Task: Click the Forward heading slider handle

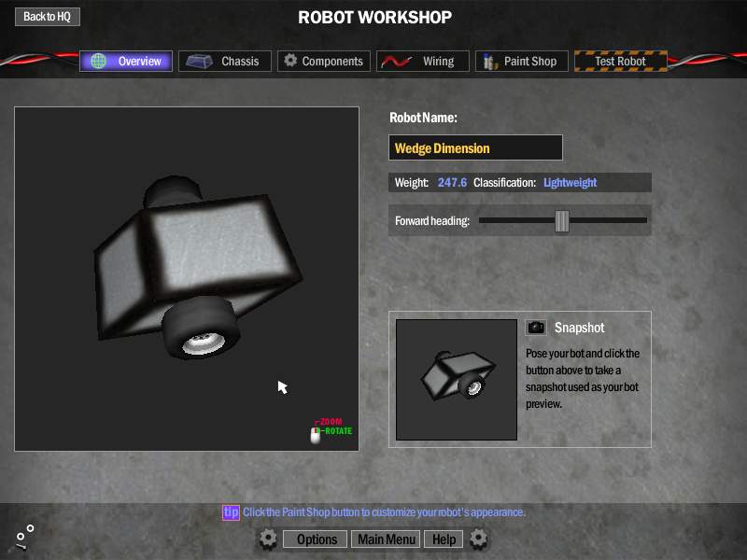Action: tap(561, 221)
